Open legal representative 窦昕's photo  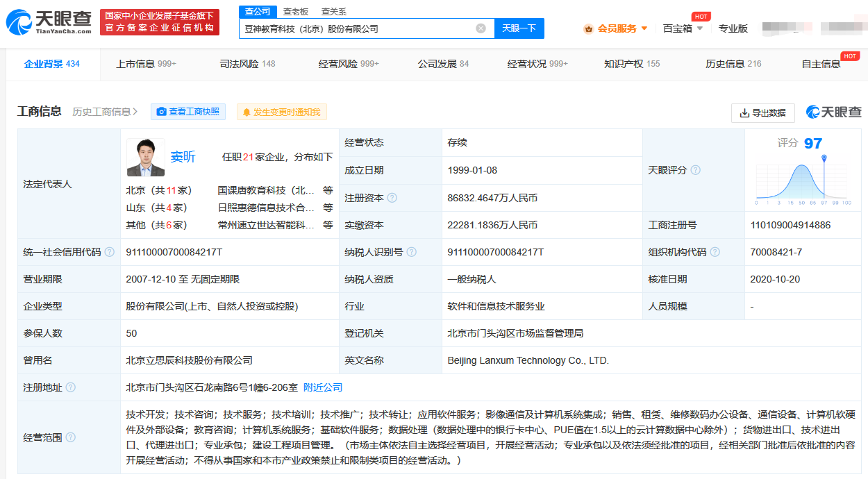[x=146, y=158]
